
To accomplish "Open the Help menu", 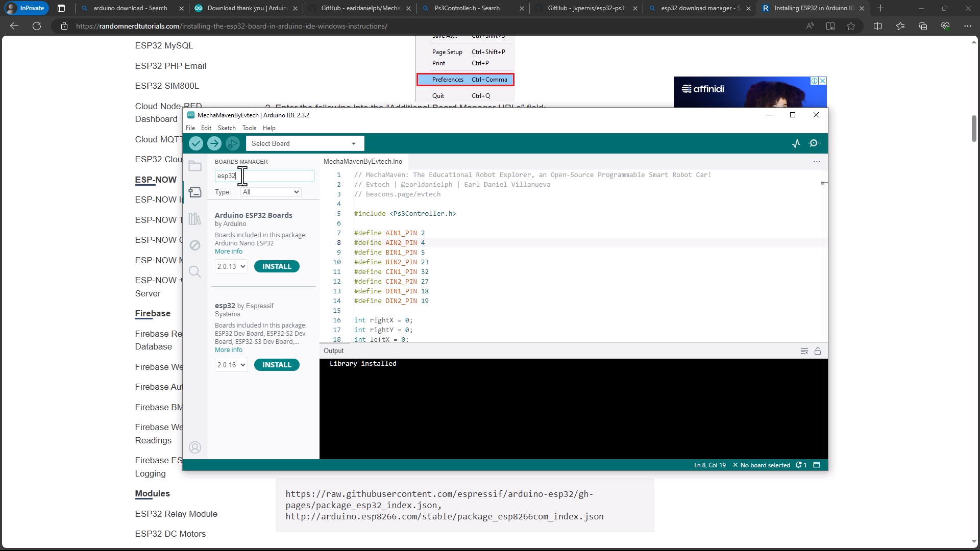I will tap(269, 128).
